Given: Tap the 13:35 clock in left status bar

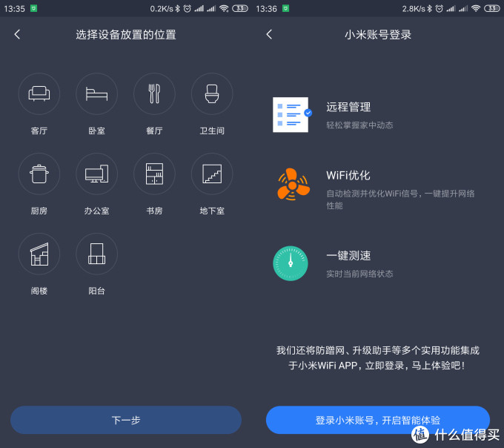Looking at the screenshot, I should (x=15, y=9).
